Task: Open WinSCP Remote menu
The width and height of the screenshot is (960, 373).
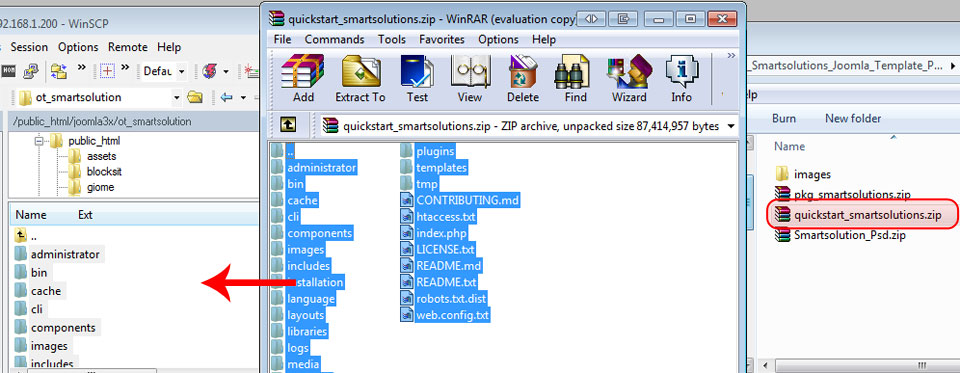Action: tap(128, 47)
